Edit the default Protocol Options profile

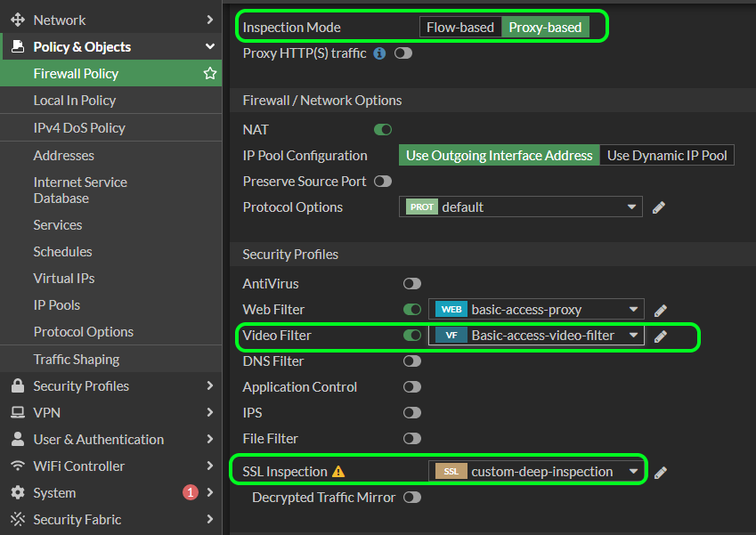[658, 207]
